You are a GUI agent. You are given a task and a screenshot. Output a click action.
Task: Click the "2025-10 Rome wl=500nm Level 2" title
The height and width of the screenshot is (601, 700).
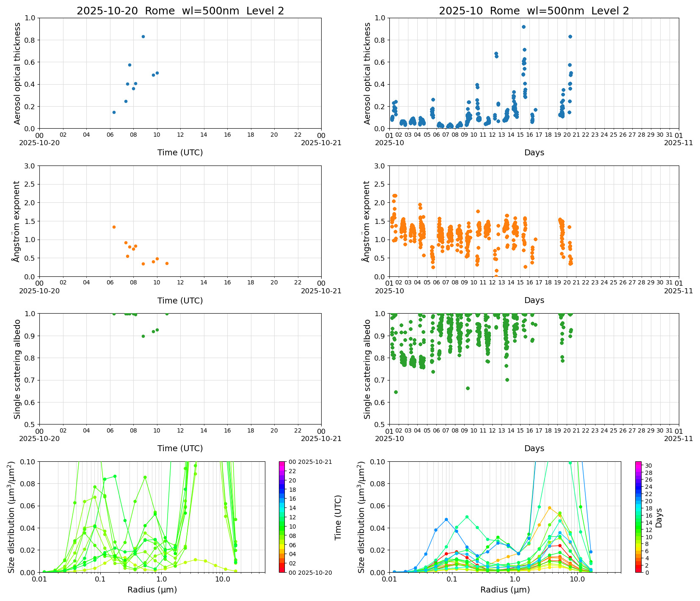click(x=534, y=11)
